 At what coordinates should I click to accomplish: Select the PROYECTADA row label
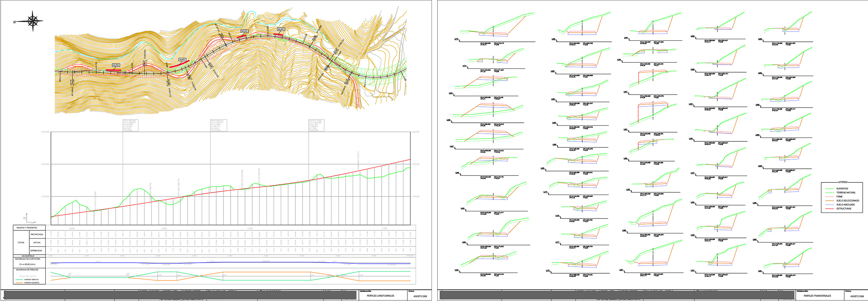(37, 234)
